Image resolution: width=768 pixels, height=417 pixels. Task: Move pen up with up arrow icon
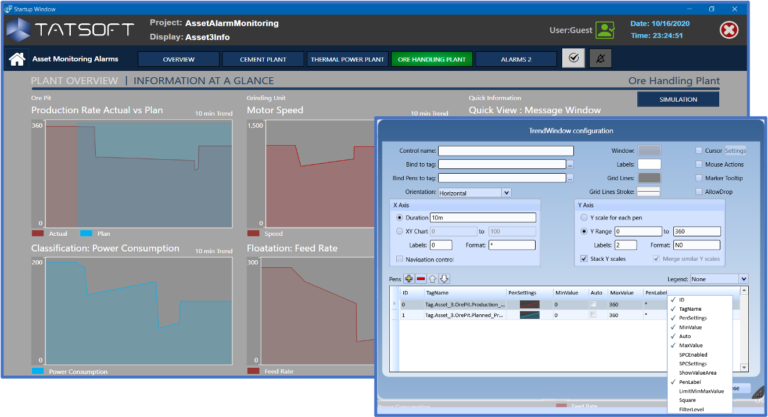432,278
